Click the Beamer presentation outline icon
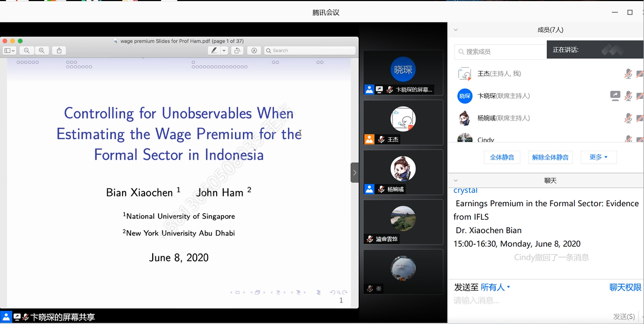Viewport: 644px width, 324px height. click(318, 292)
